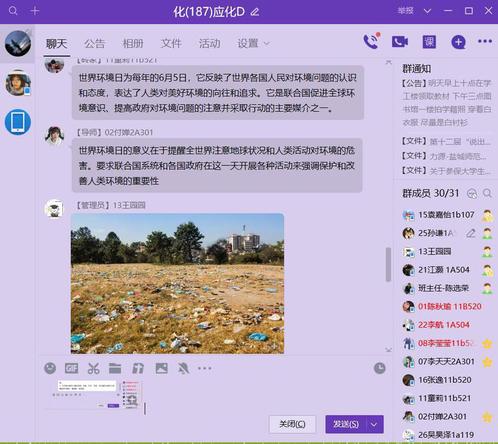The image size is (498, 444).
Task: Edit group name with pencil icon
Action: click(x=255, y=12)
